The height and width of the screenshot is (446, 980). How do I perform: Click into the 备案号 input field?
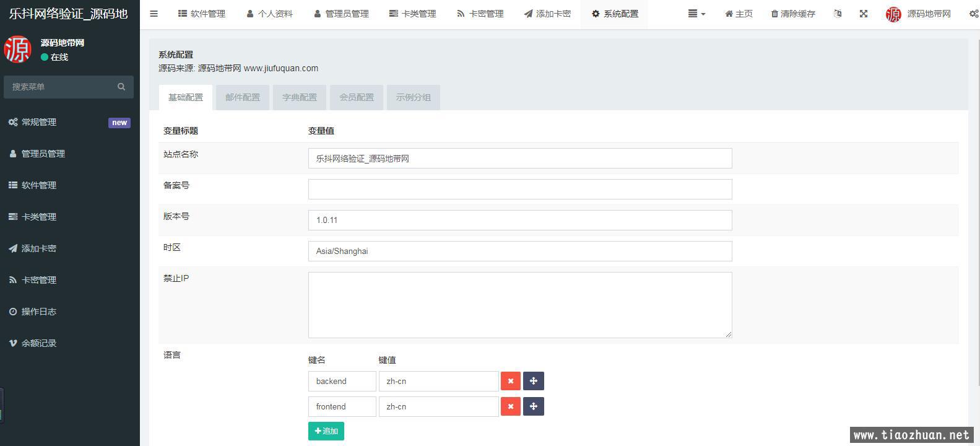[519, 189]
